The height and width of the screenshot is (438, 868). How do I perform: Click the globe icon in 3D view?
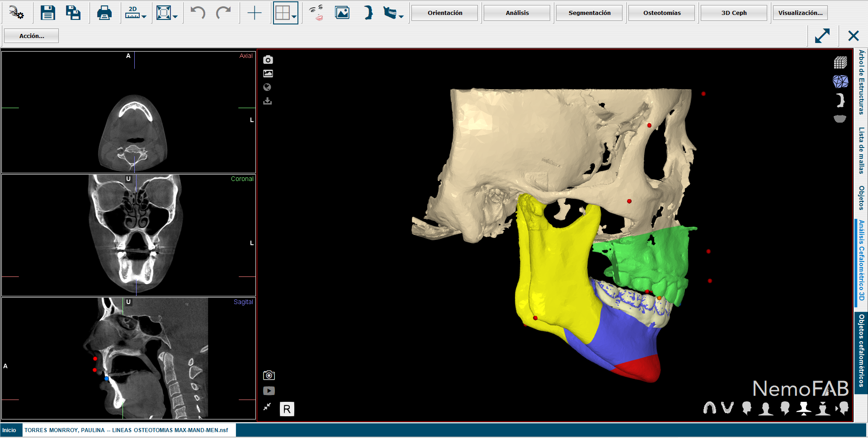267,87
